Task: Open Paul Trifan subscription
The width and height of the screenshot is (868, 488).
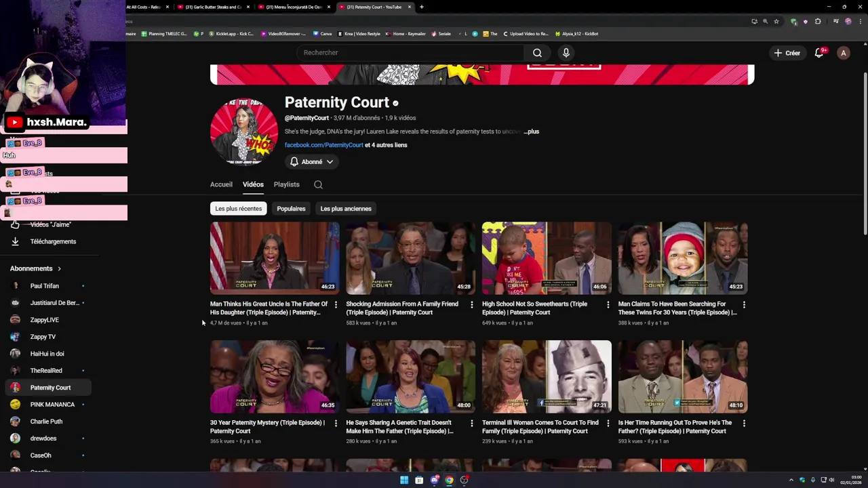Action: point(47,286)
